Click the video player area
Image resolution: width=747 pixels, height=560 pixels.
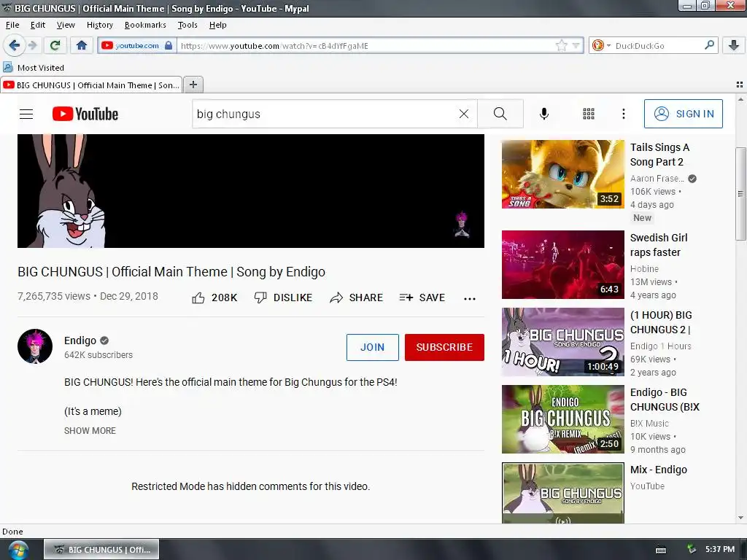pos(251,191)
